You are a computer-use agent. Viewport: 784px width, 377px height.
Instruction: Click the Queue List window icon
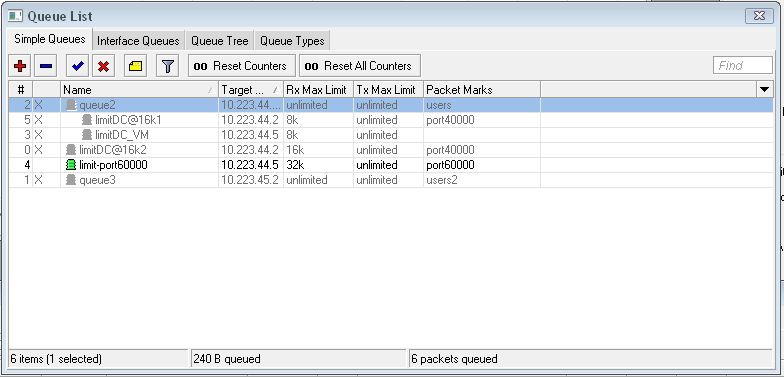[x=16, y=16]
